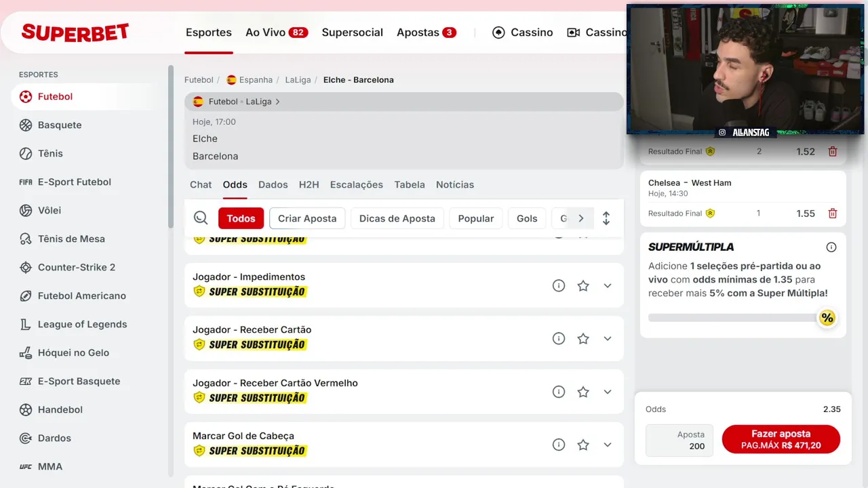Open E-Sport Futebol FIFA icon

point(26,182)
